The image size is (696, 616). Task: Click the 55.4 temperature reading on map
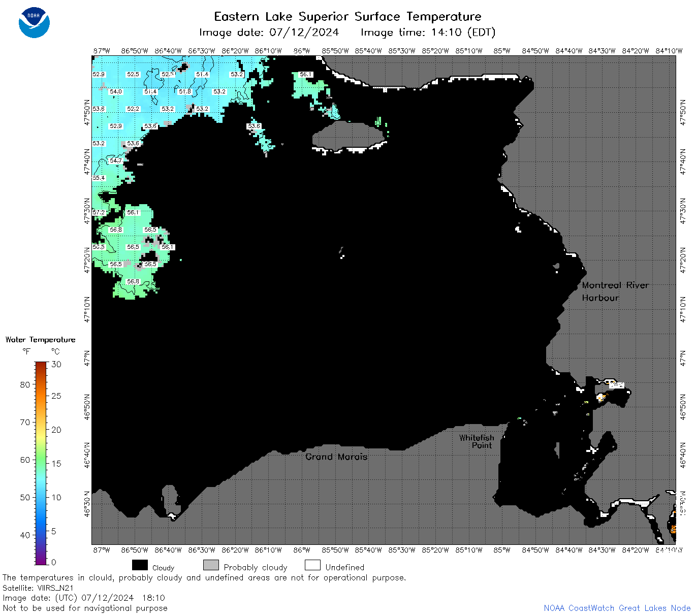click(x=99, y=178)
